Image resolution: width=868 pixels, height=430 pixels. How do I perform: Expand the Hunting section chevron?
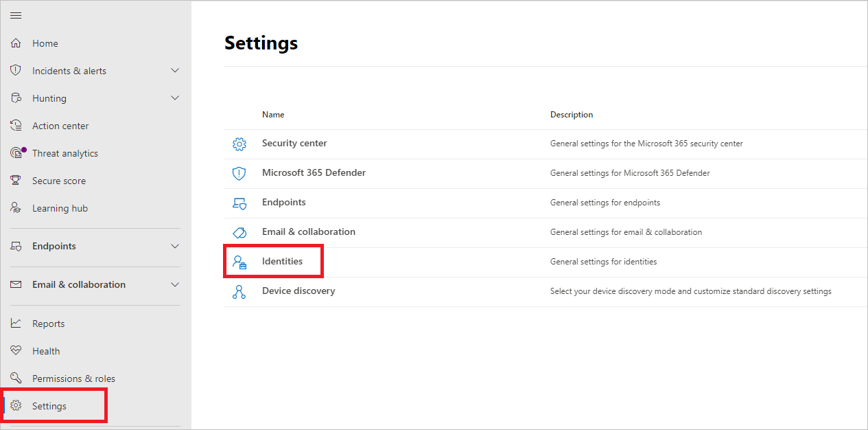tap(175, 98)
